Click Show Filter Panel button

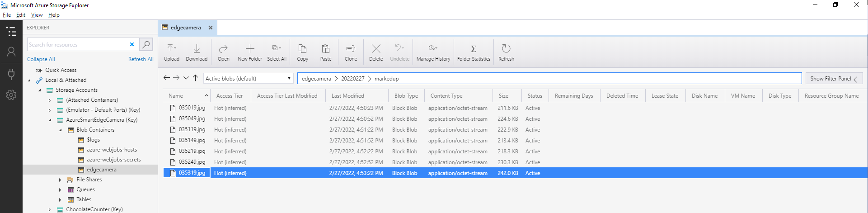pyautogui.click(x=834, y=79)
